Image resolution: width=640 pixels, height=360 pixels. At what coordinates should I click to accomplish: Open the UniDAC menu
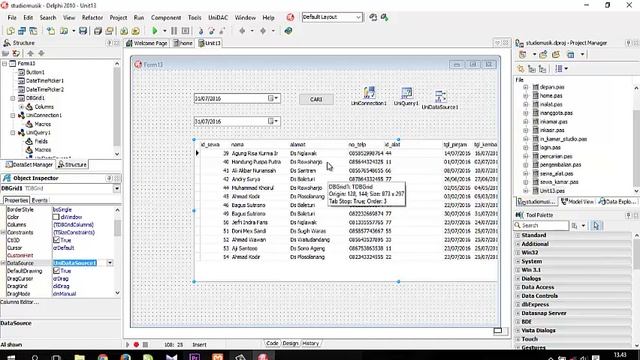[218, 18]
